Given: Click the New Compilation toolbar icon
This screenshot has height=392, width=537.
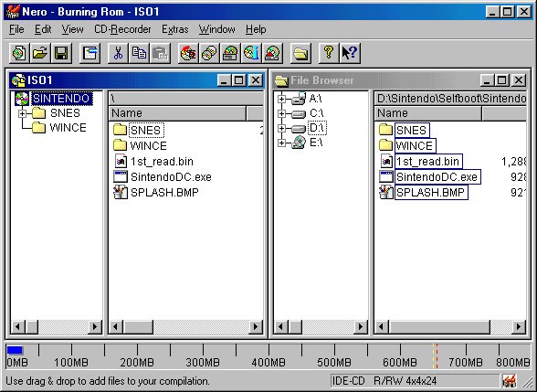Looking at the screenshot, I should point(19,53).
